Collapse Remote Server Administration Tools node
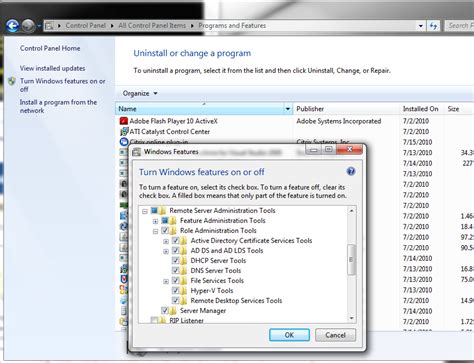Image resolution: width=474 pixels, height=363 pixels. (x=145, y=211)
